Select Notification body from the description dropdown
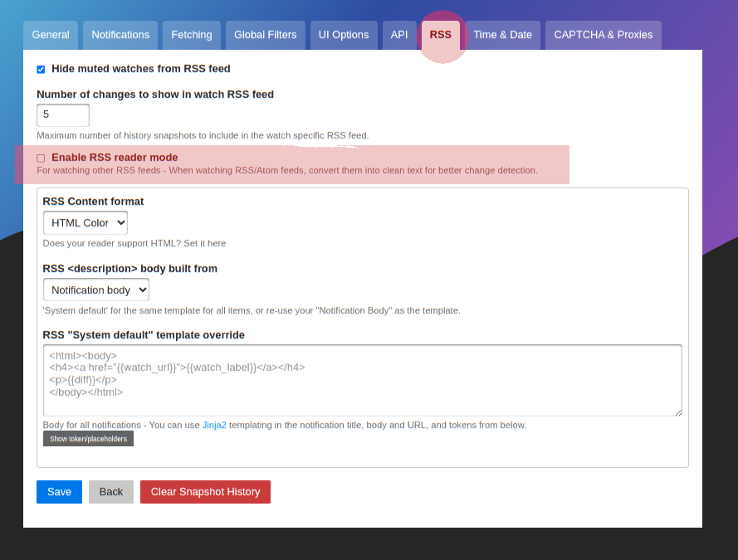This screenshot has height=560, width=738. pos(95,290)
